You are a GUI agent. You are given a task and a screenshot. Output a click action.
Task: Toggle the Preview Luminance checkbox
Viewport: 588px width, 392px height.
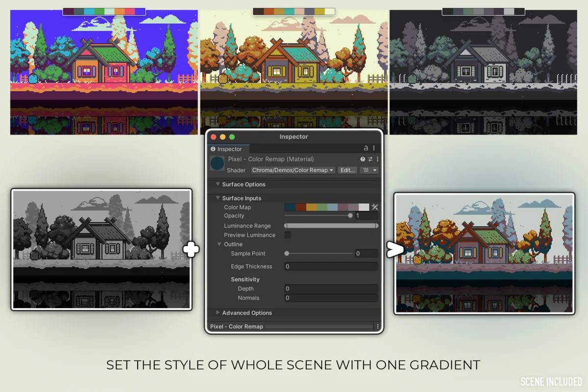[x=288, y=235]
